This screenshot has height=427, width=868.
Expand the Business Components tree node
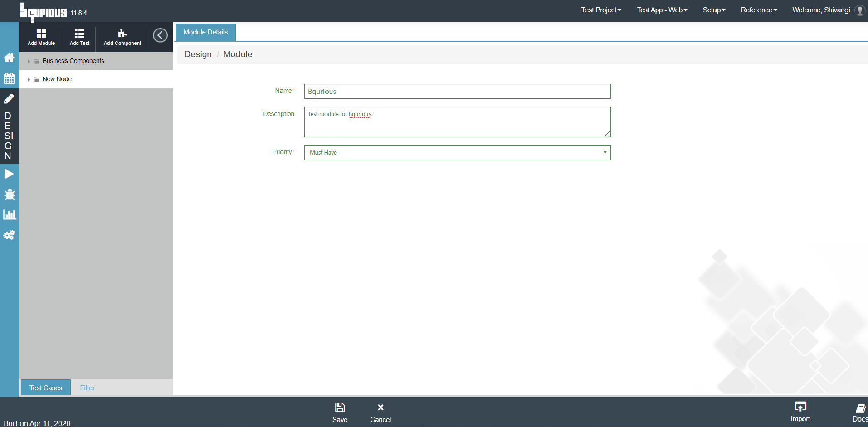pyautogui.click(x=29, y=61)
